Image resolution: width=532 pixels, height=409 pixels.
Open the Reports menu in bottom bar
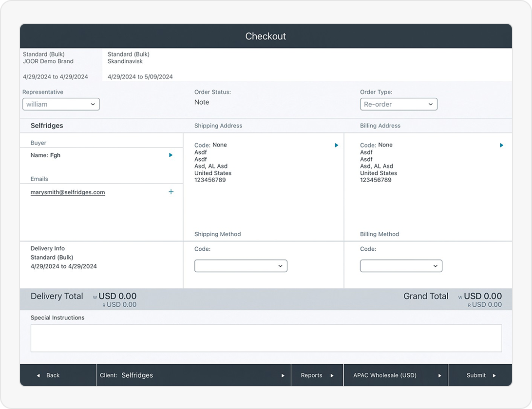312,375
